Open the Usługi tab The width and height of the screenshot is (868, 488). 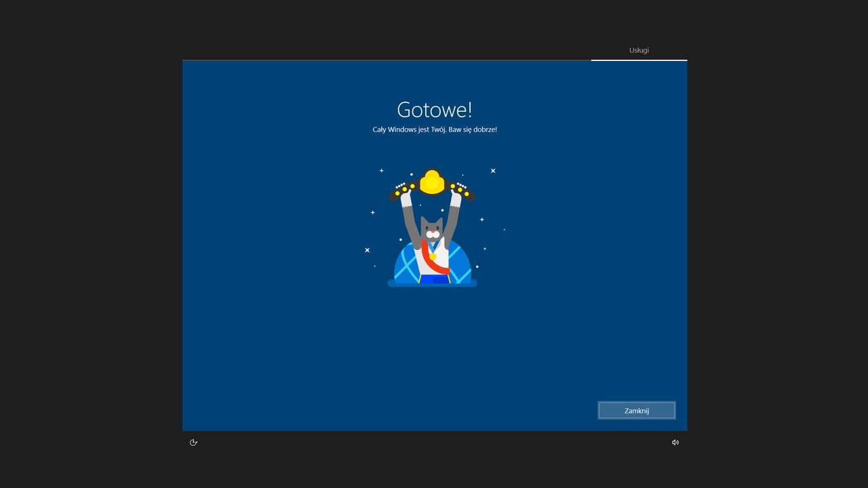[639, 50]
